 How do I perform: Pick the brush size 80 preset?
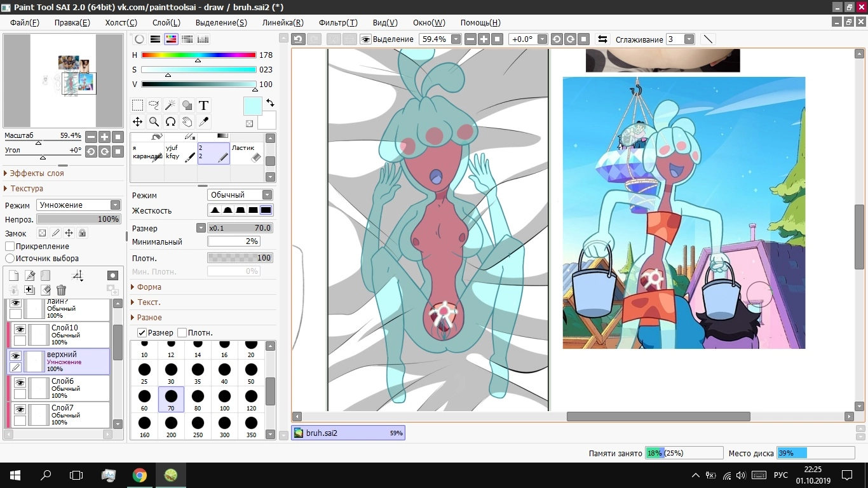[198, 396]
